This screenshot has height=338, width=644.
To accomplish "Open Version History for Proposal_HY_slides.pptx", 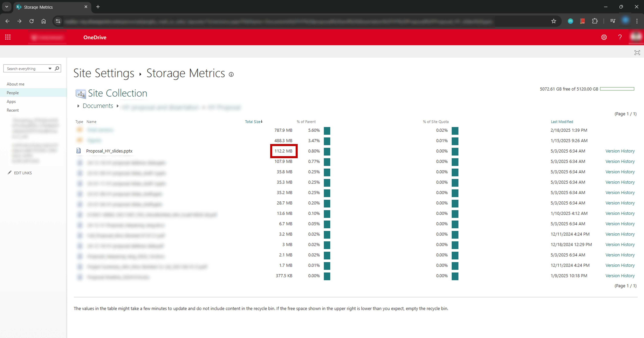I will point(620,151).
